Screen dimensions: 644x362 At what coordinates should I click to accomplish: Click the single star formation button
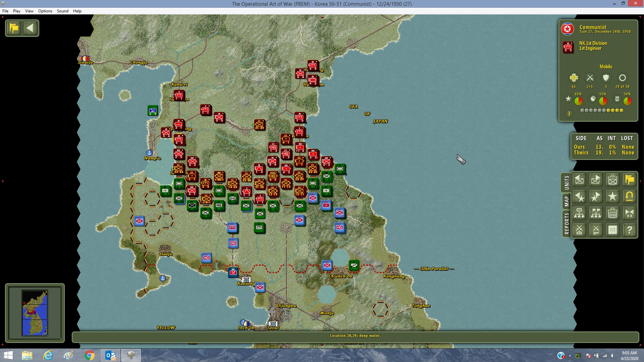[613, 197]
